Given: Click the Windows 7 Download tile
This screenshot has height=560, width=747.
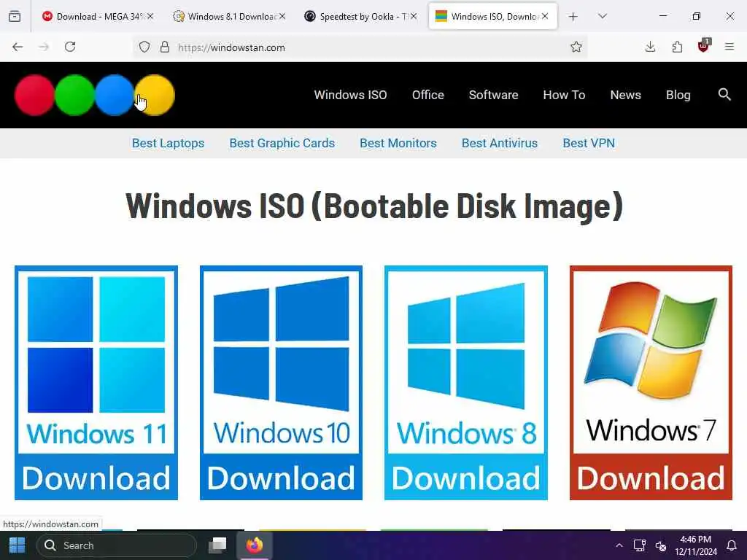Looking at the screenshot, I should point(651,383).
